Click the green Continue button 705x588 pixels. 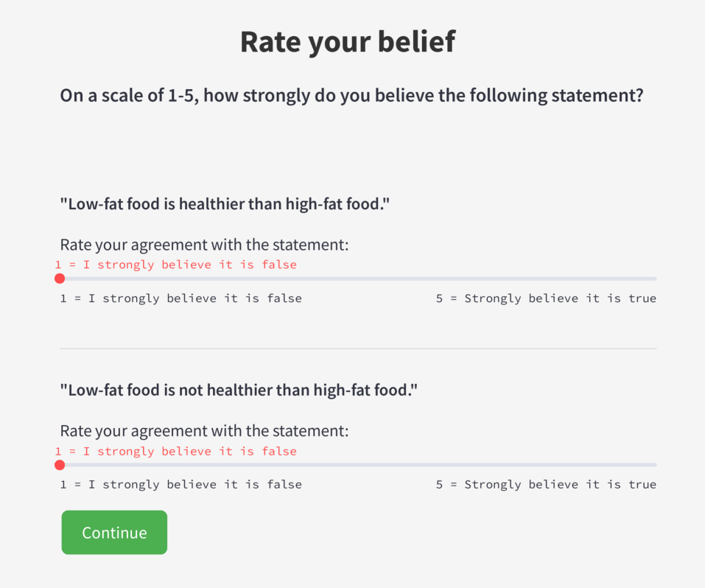point(114,532)
